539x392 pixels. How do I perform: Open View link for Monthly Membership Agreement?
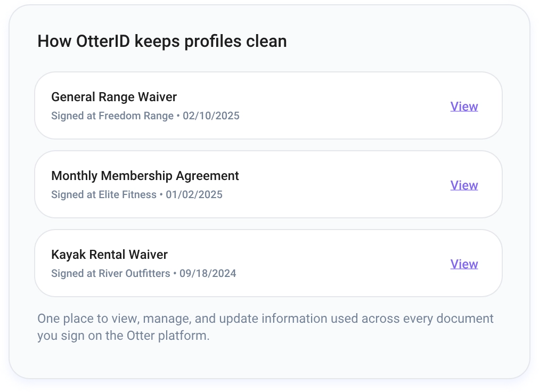464,185
